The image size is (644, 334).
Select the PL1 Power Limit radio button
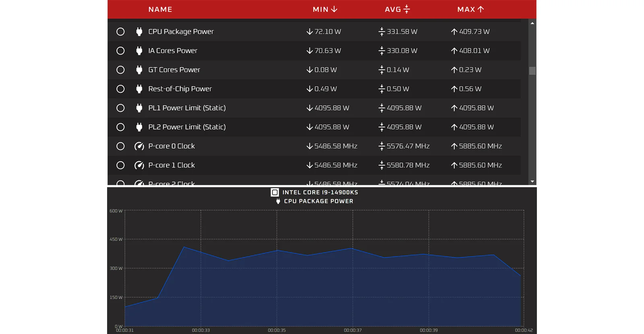(x=120, y=108)
